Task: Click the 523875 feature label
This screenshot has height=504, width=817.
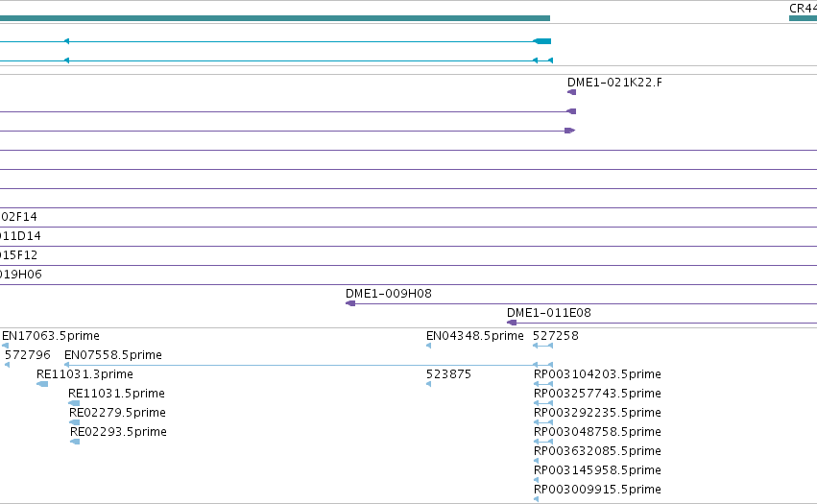Action: click(x=448, y=374)
